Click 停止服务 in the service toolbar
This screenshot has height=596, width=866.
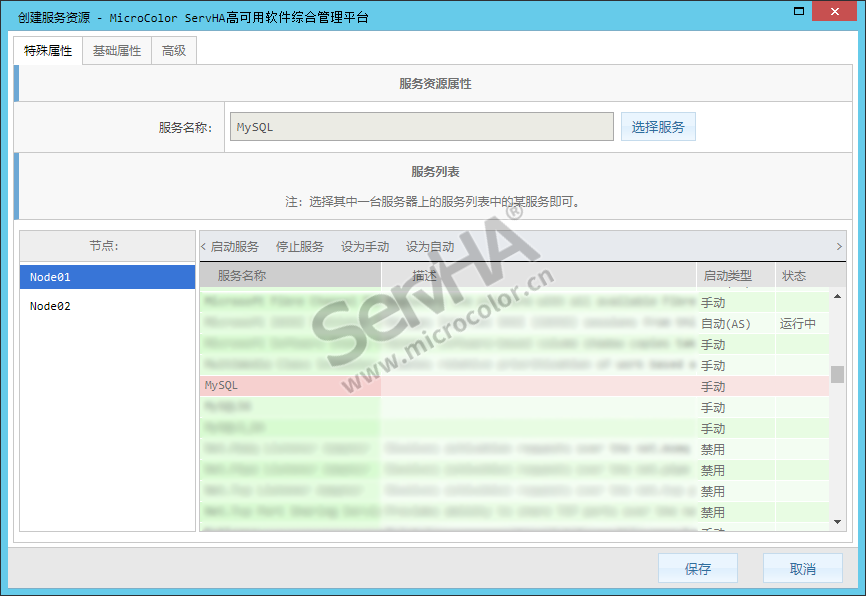click(300, 247)
